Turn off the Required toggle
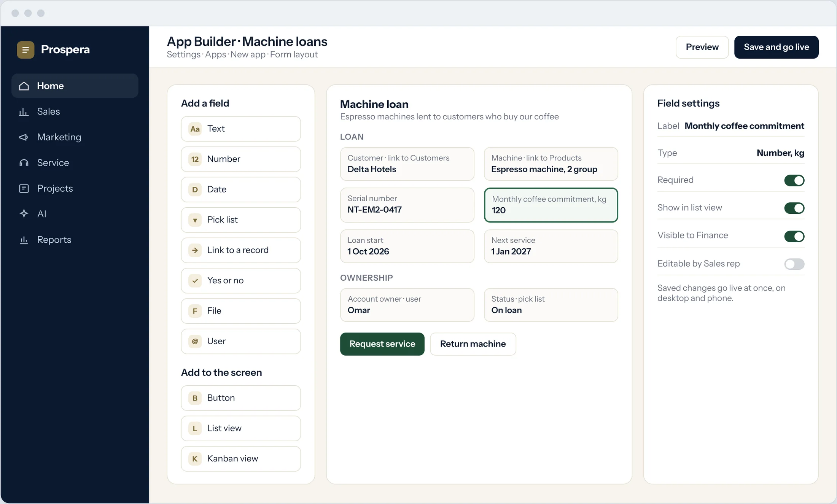 [794, 180]
